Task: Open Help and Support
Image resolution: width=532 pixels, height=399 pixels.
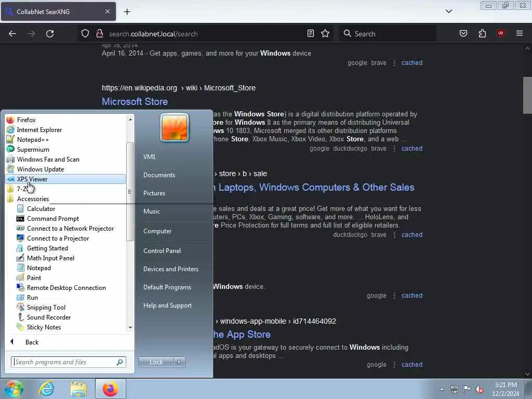Action: coord(167,305)
